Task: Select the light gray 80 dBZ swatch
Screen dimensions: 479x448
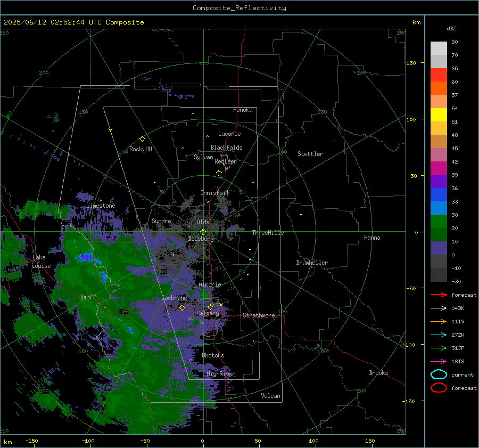Action: [439, 48]
